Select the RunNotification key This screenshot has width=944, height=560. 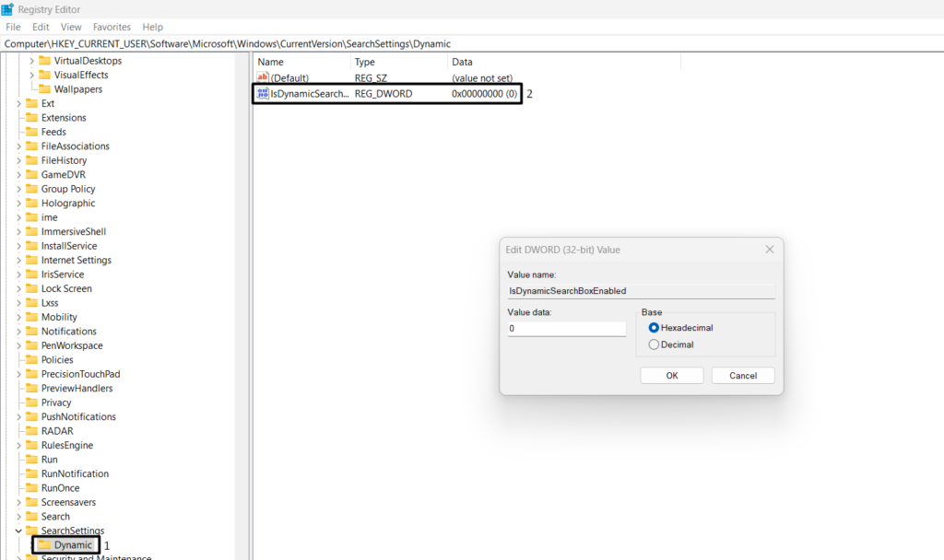(75, 473)
